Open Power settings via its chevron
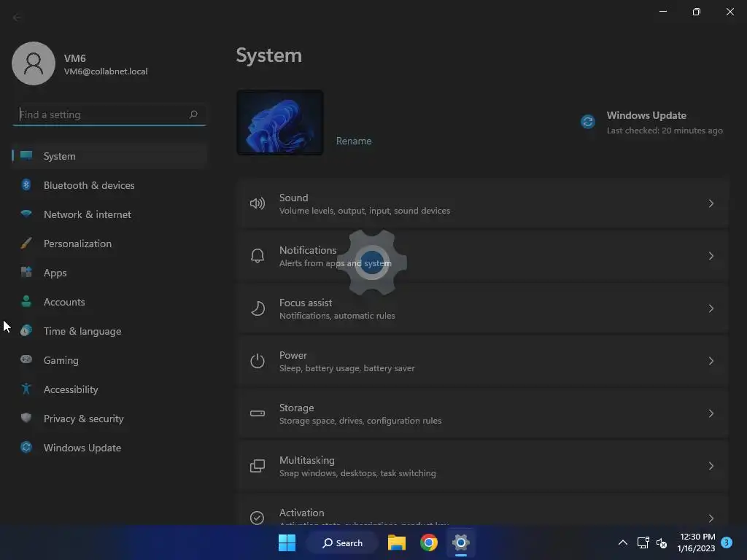Screen dimensions: 747x560 coord(711,361)
